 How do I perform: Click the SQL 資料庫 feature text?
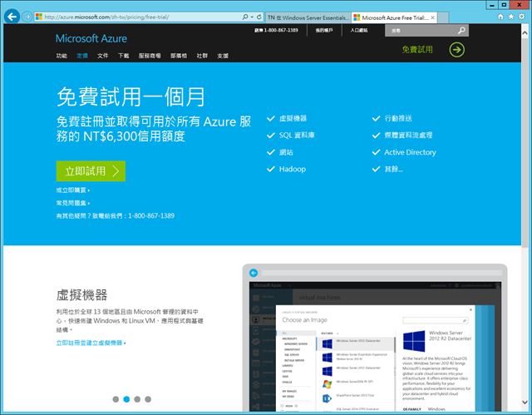(x=297, y=136)
